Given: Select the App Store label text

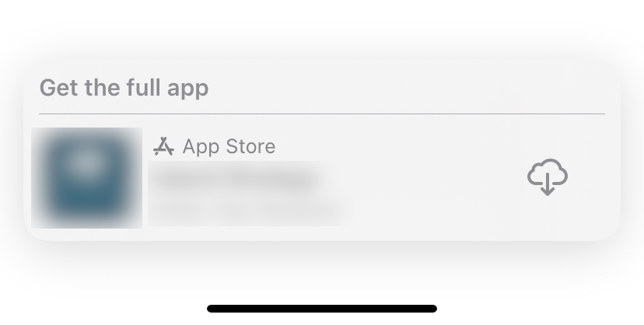Looking at the screenshot, I should pos(229,146).
